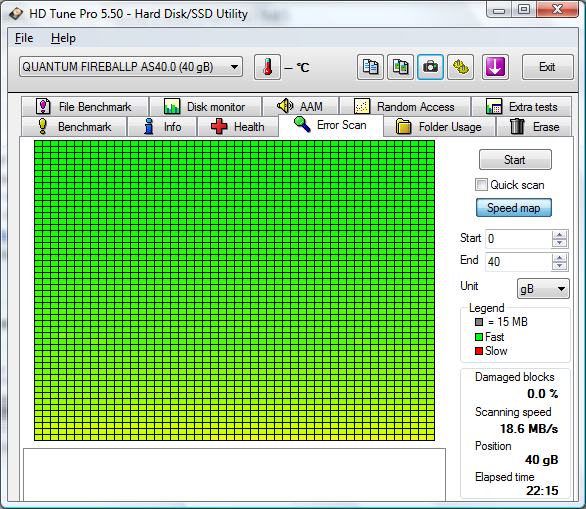This screenshot has width=586, height=509.
Task: Minimize the HD Tune Pro window
Action: point(499,10)
